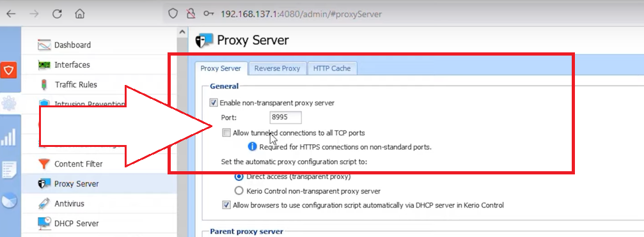Image resolution: width=644 pixels, height=237 pixels.
Task: Click the Antivirus syringe icon
Action: (44, 204)
